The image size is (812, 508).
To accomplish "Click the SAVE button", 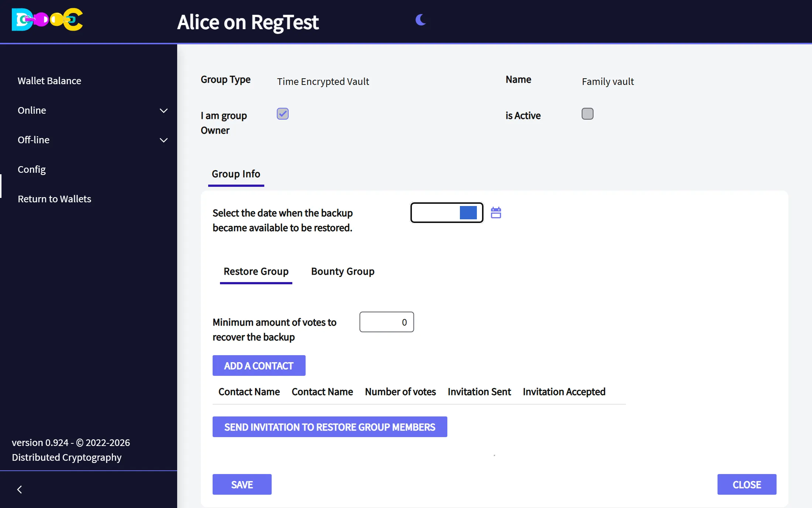I will click(x=242, y=484).
